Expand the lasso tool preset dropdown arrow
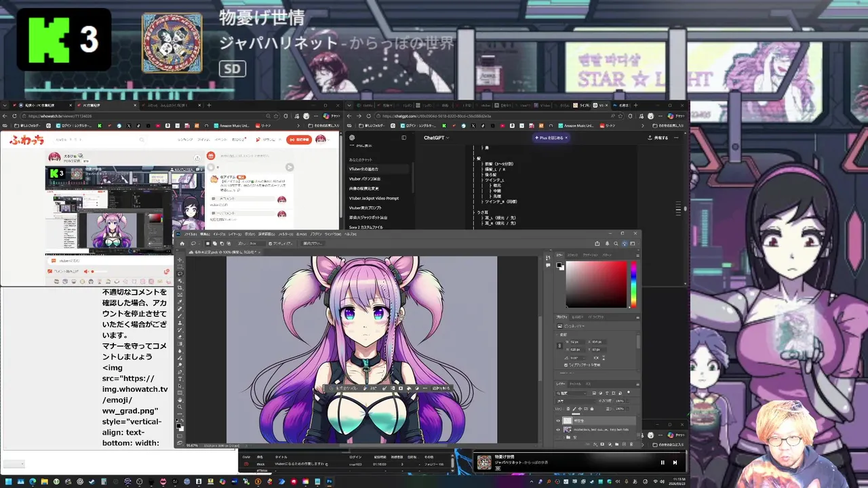 (x=199, y=243)
